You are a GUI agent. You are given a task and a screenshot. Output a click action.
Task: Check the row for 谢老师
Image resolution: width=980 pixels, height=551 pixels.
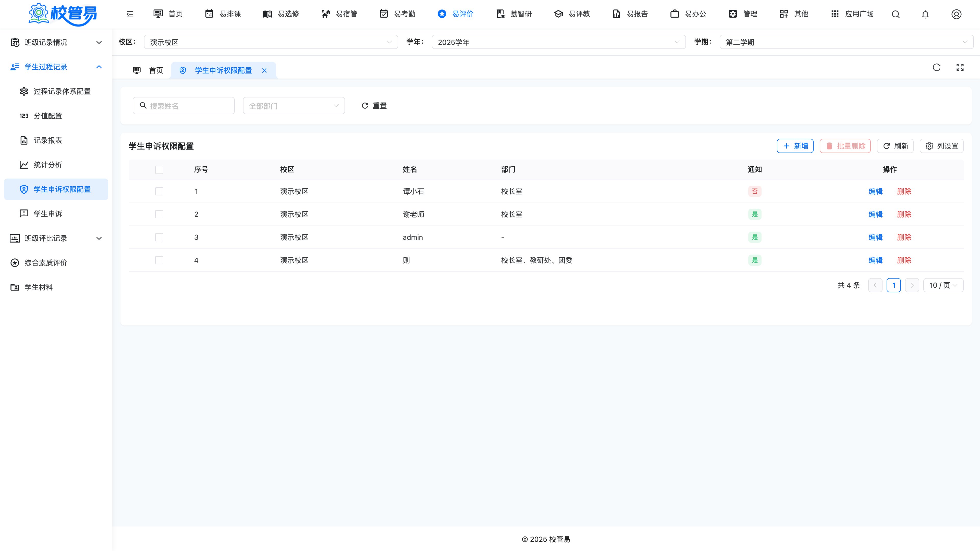[160, 215]
